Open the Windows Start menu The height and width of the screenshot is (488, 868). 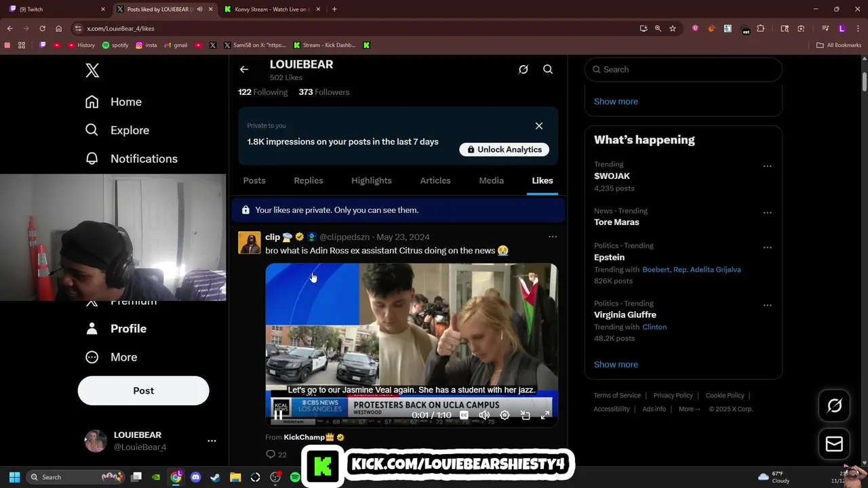point(14,477)
